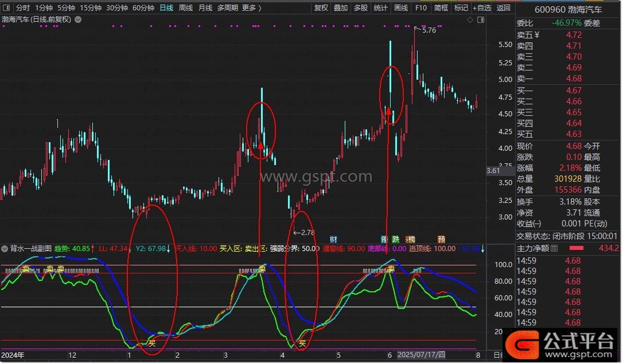Click the 财 info marker
Viewport: 623px width, 364px height.
point(333,240)
